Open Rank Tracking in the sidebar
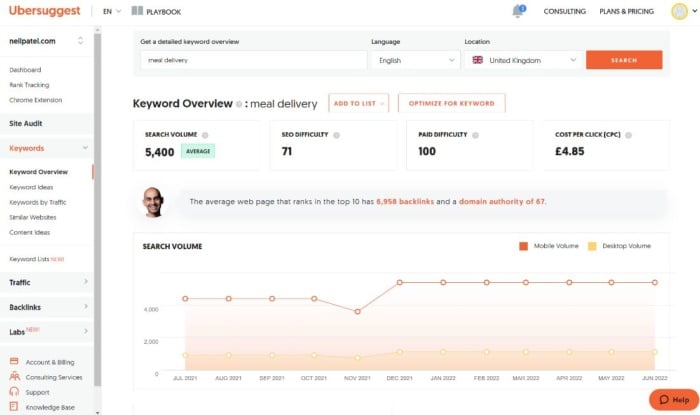 tap(29, 85)
